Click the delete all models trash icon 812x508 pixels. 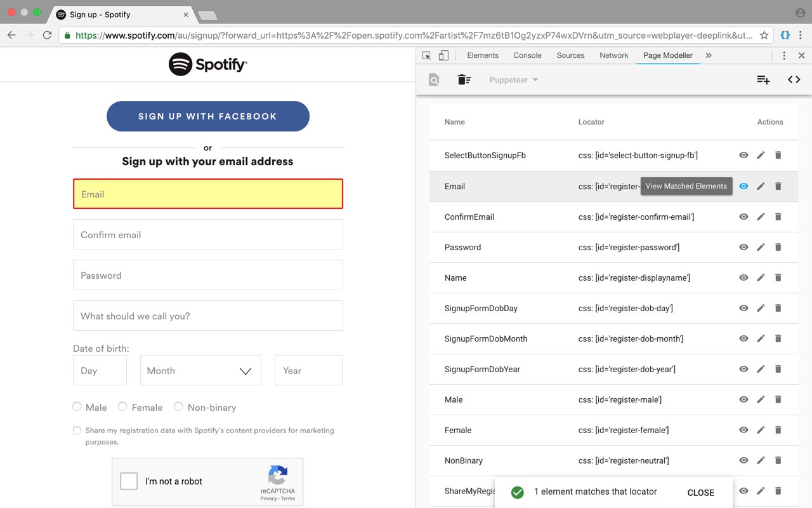tap(464, 80)
